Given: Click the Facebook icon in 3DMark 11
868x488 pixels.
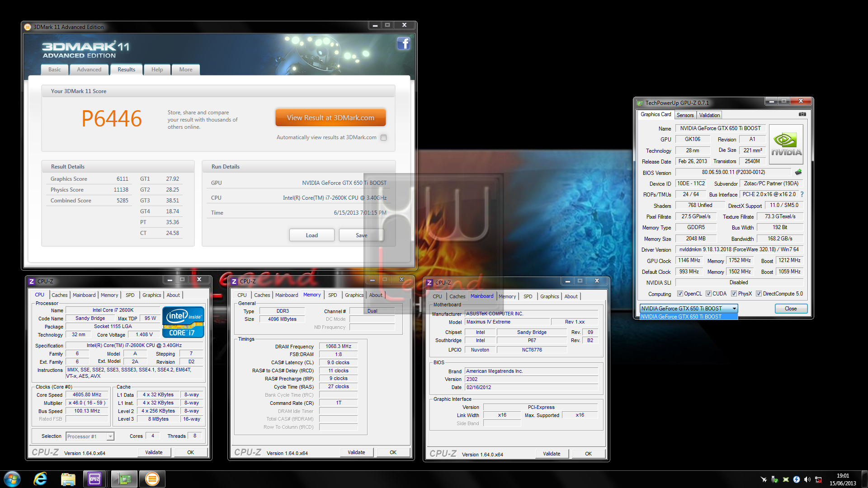Looking at the screenshot, I should pos(403,43).
